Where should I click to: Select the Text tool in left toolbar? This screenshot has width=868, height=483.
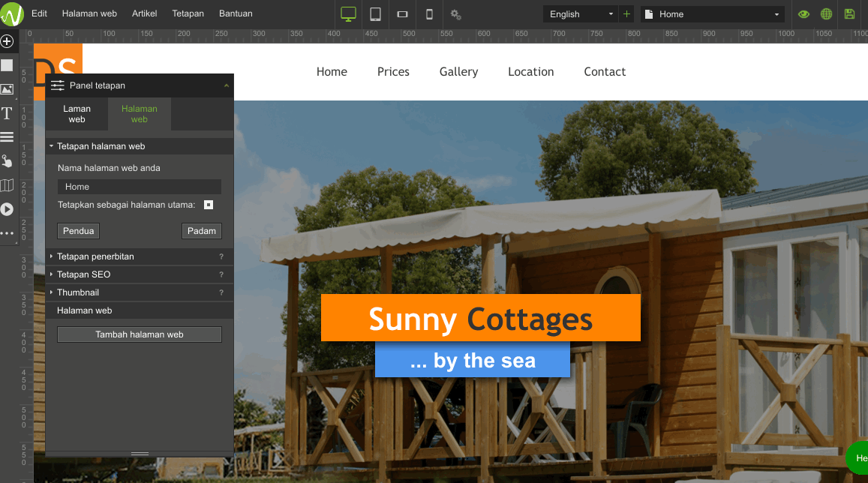[x=7, y=113]
